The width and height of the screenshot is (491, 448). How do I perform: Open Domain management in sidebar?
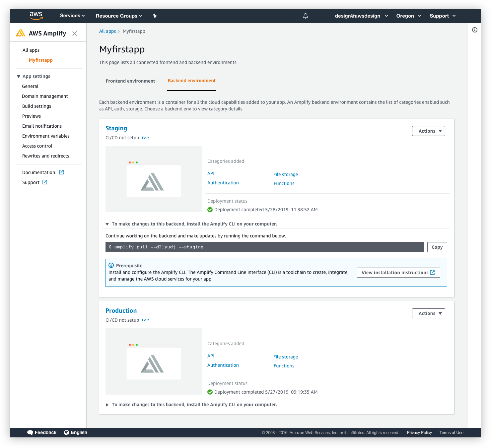(45, 96)
